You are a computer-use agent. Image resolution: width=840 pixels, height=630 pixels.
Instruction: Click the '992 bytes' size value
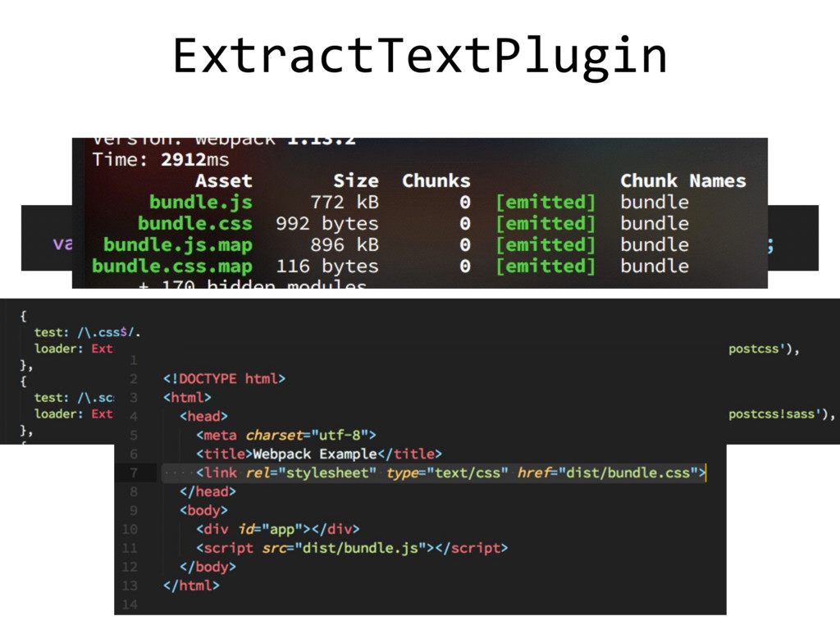(327, 224)
